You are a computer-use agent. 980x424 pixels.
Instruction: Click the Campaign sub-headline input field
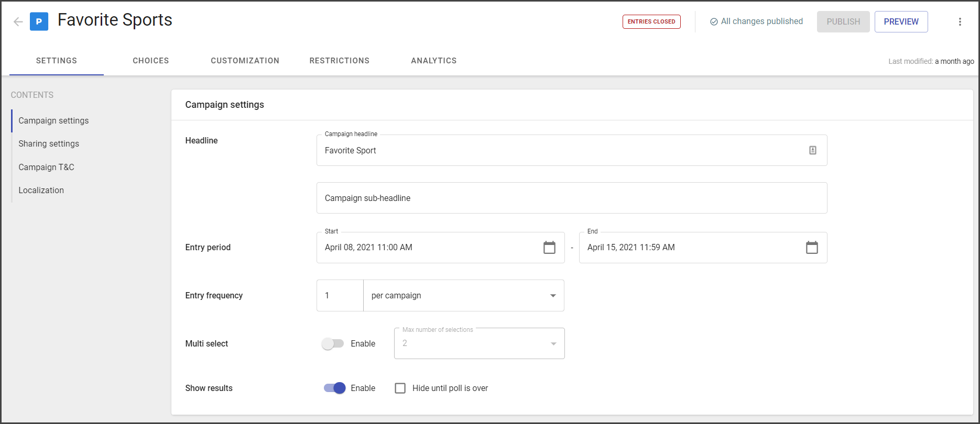[572, 198]
